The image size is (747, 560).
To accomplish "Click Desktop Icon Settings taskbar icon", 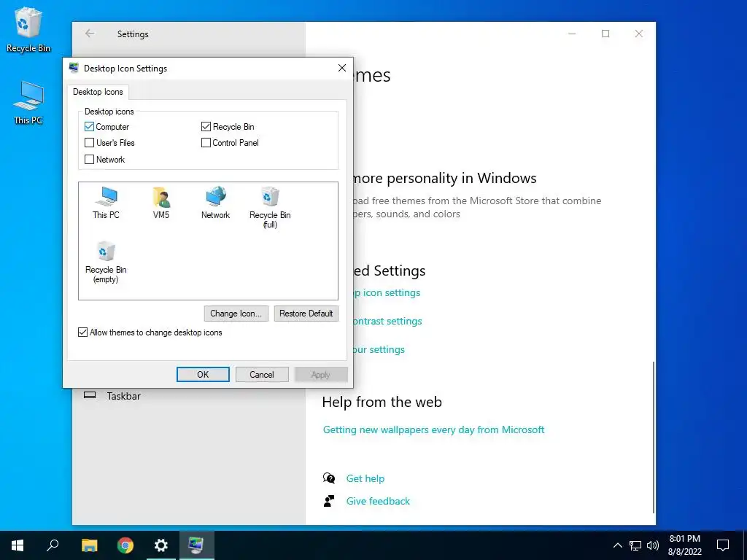I will (196, 545).
